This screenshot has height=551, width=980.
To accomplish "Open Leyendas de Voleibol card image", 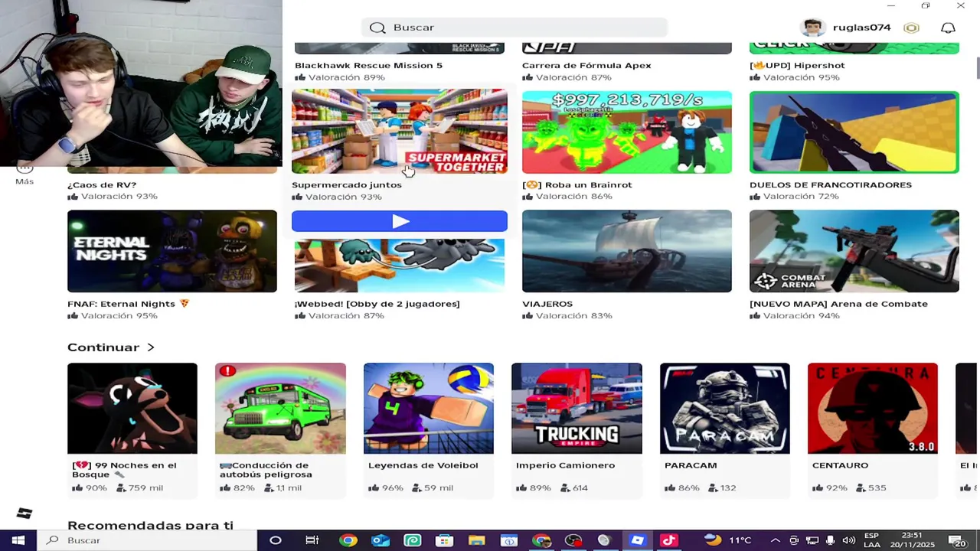I will (x=429, y=408).
